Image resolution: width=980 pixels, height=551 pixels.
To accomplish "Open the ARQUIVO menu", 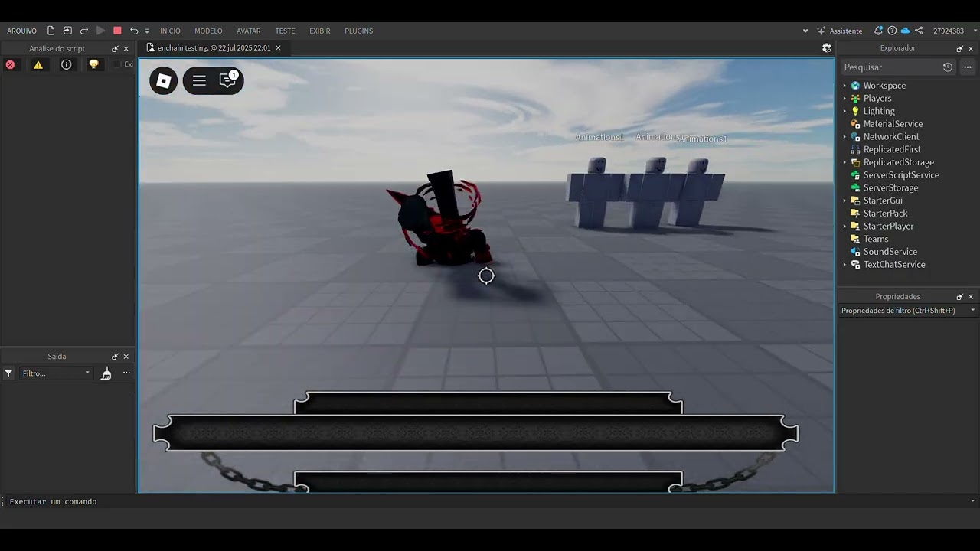I will tap(21, 31).
